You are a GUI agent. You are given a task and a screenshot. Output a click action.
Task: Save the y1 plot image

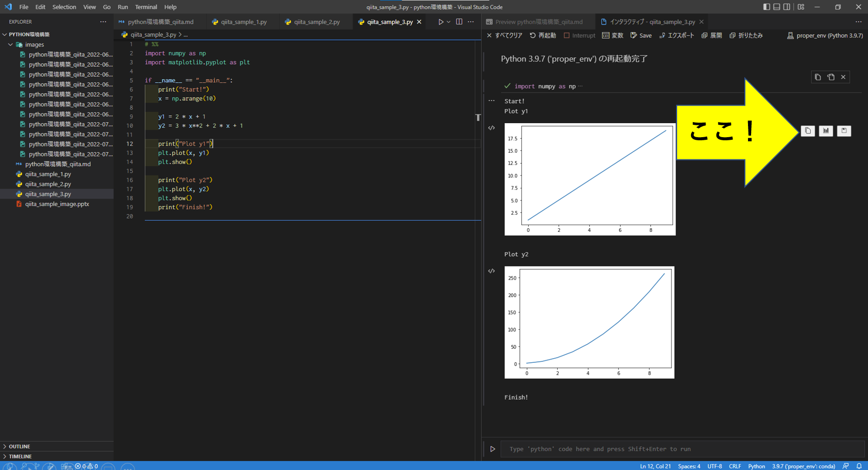click(x=844, y=130)
